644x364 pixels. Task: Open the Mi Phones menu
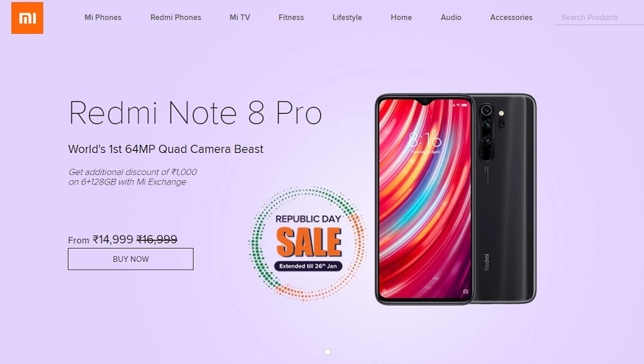tap(103, 17)
